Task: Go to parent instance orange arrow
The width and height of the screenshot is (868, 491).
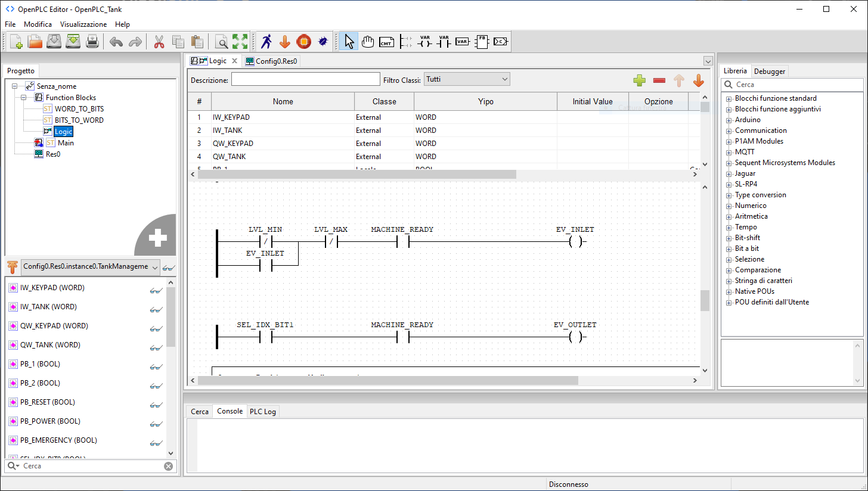Action: point(13,268)
